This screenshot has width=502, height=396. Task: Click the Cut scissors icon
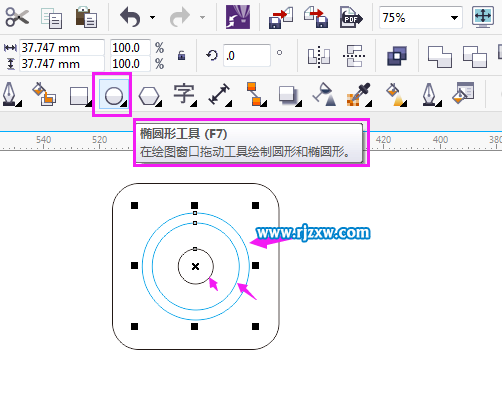[17, 17]
